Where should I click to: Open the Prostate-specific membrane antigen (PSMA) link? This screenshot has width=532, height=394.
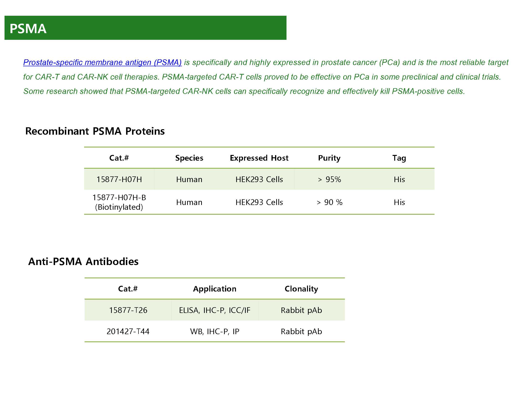pos(102,62)
